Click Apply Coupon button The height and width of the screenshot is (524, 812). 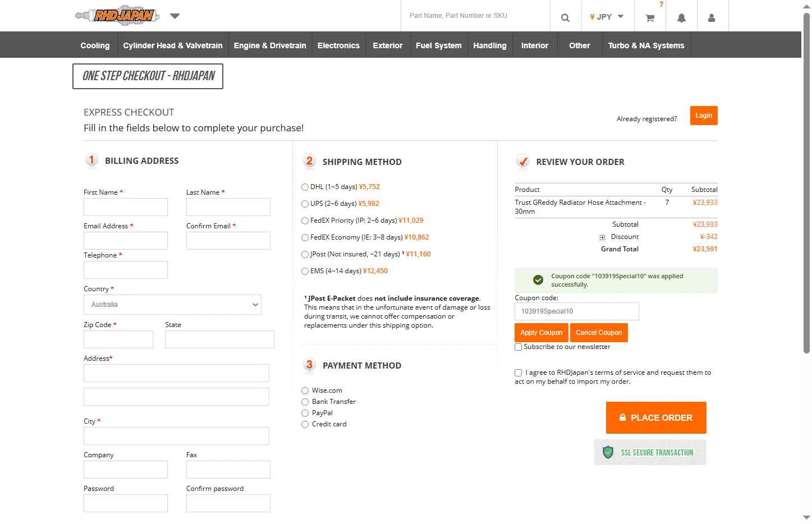(x=542, y=333)
